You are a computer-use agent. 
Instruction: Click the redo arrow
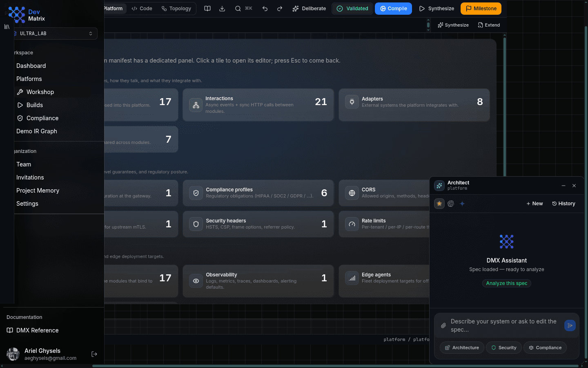coord(280,9)
